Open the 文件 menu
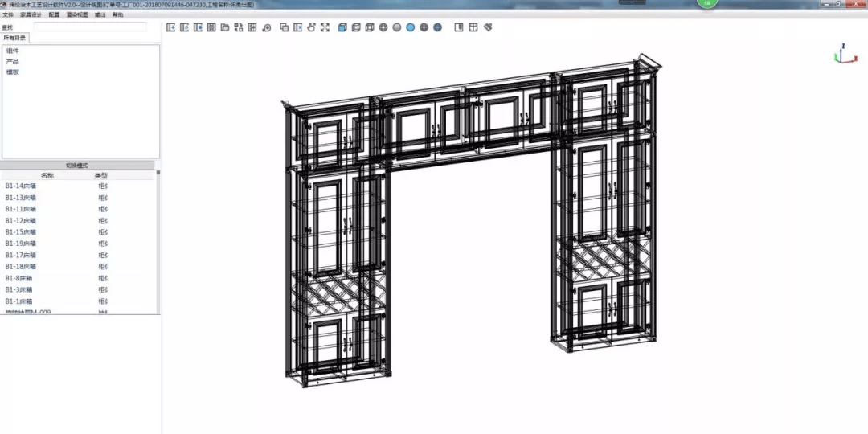868x434 pixels. [x=8, y=14]
